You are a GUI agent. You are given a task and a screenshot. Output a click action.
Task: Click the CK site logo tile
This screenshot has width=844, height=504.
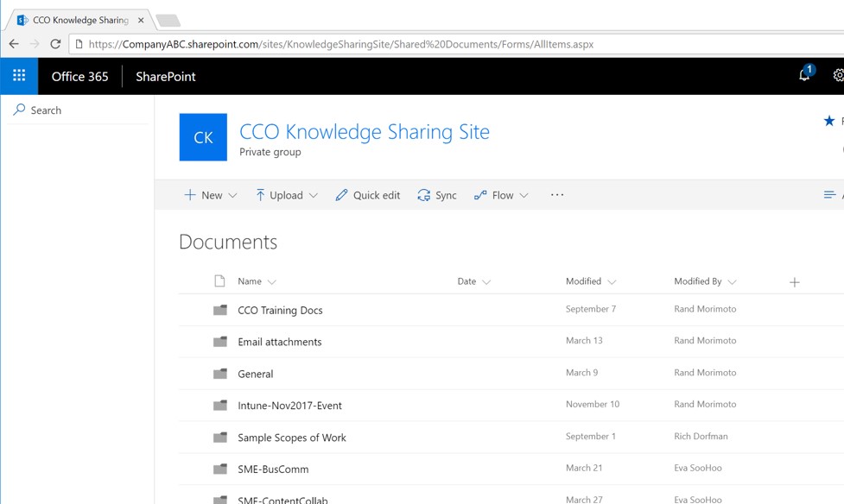click(x=202, y=137)
